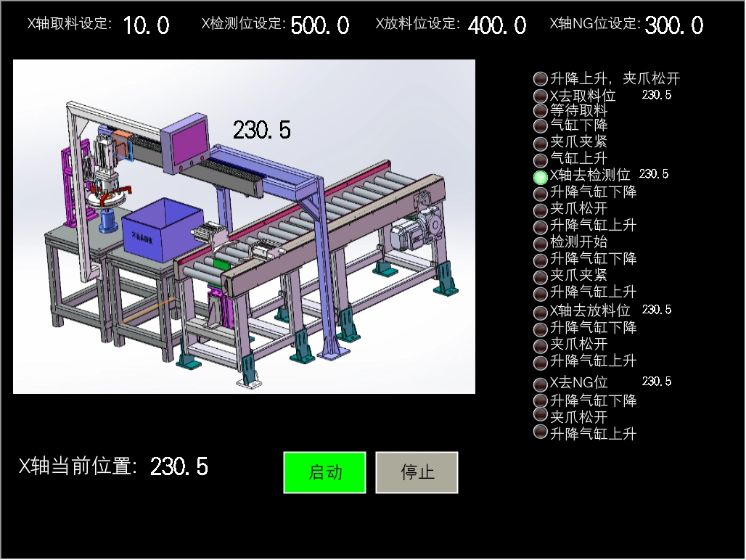Click the 气缸上升 status lamp
Viewport: 746px width, 560px height.
(540, 158)
